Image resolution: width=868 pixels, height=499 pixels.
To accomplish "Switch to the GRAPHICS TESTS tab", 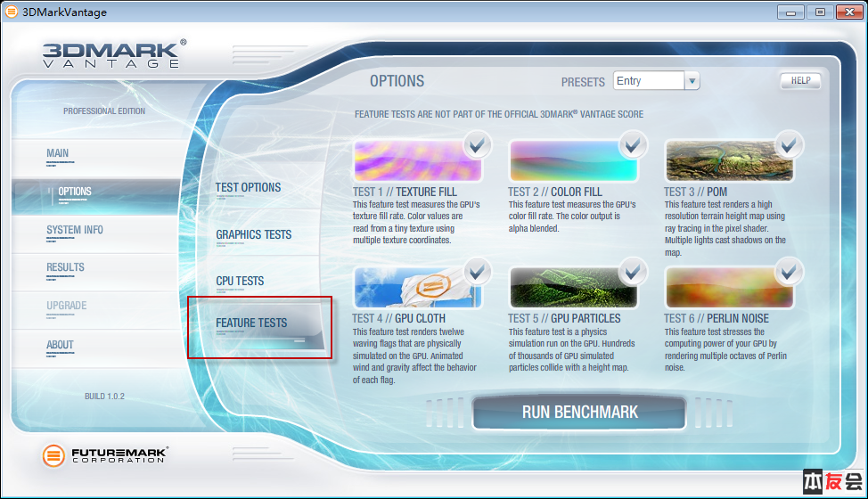I will 253,234.
